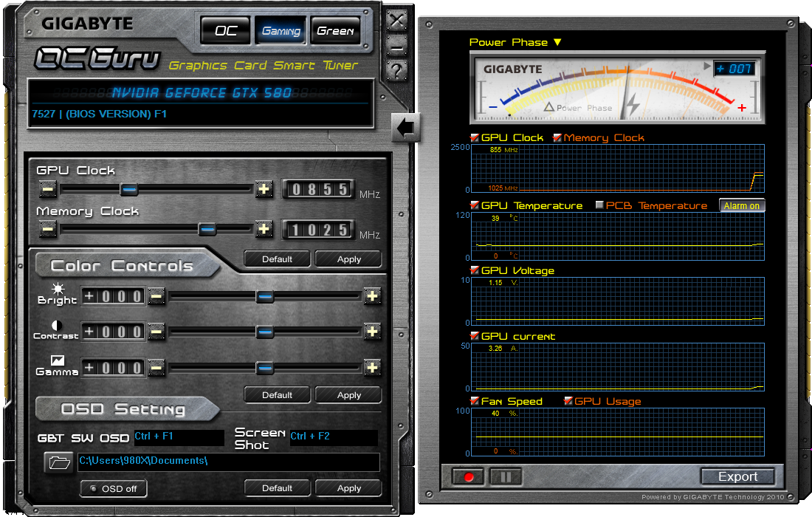Image resolution: width=812 pixels, height=517 pixels.
Task: Toggle the GPU Temperature checkbox
Action: pyautogui.click(x=475, y=205)
